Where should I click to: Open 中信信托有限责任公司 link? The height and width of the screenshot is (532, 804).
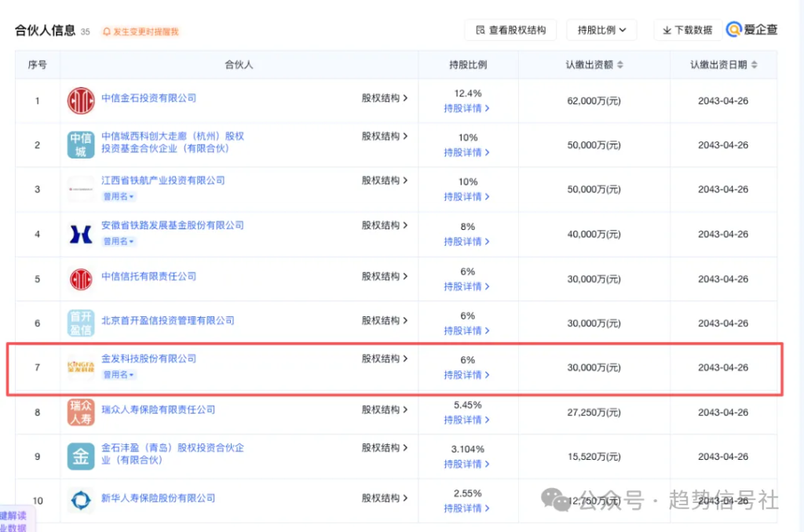point(148,276)
